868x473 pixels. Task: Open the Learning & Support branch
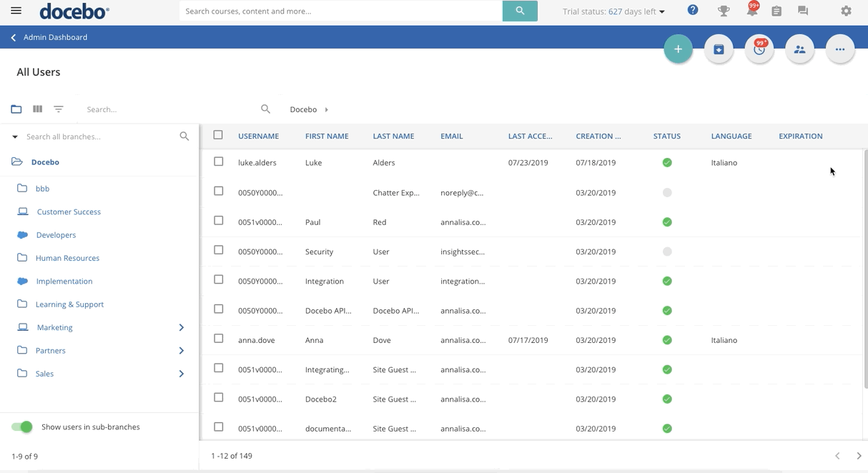pyautogui.click(x=69, y=304)
